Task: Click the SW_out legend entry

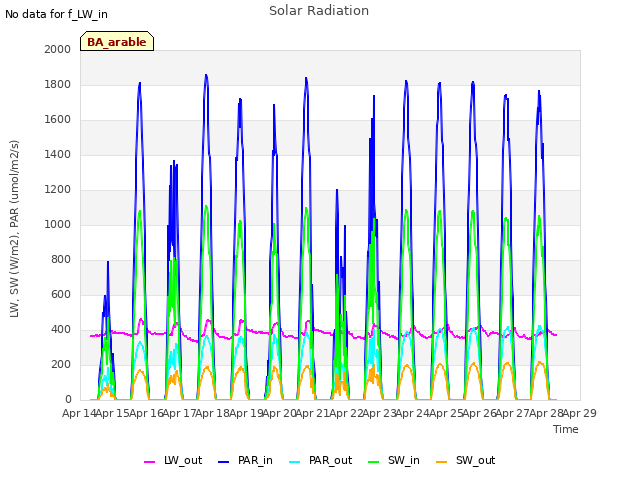Action: point(465,460)
